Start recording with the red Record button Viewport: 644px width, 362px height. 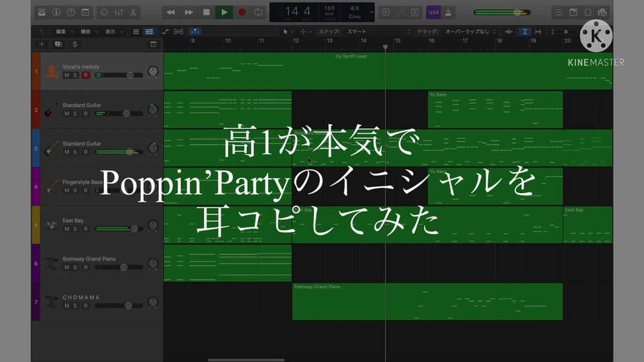click(x=242, y=12)
